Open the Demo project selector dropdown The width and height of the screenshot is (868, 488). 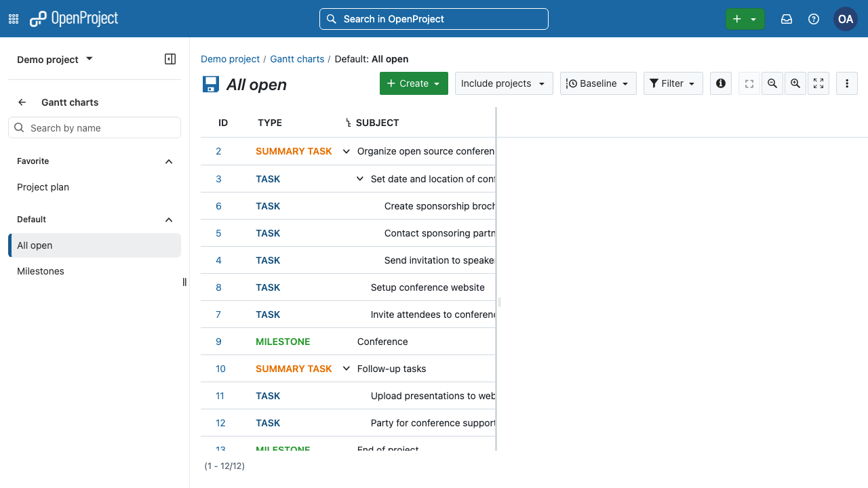55,60
